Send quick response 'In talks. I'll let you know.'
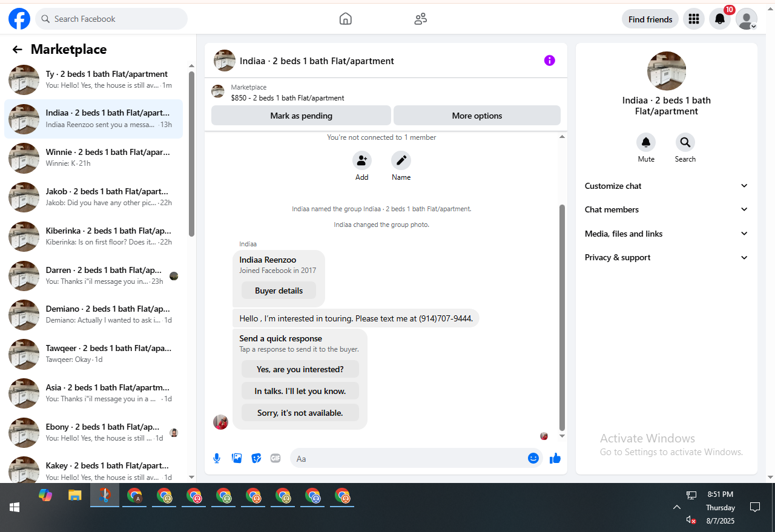Viewport: 775px width, 532px height. (300, 391)
